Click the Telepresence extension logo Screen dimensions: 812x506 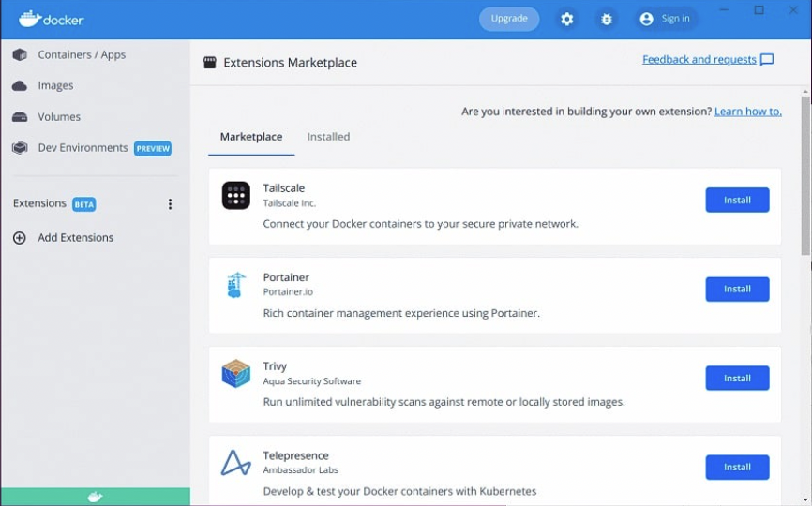pos(236,463)
